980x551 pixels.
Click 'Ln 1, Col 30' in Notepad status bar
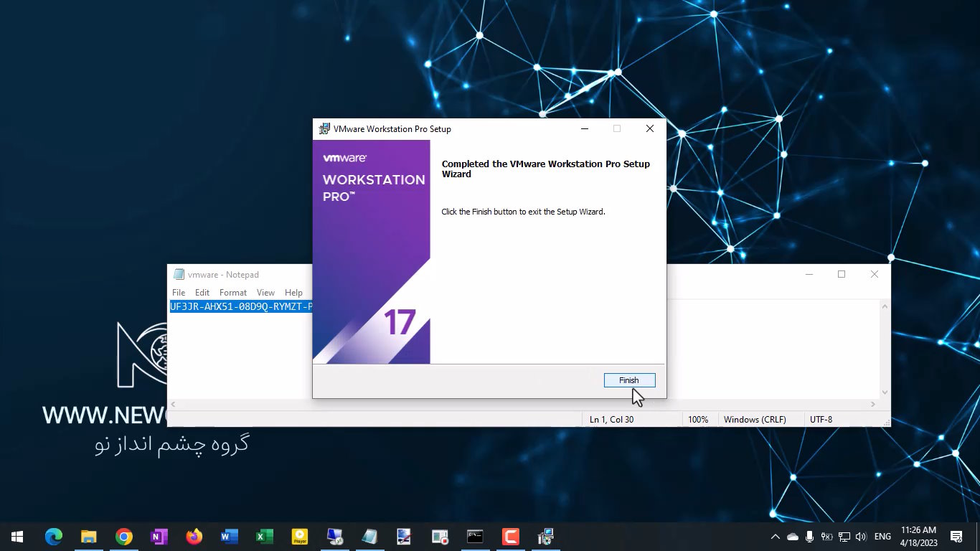pos(612,420)
